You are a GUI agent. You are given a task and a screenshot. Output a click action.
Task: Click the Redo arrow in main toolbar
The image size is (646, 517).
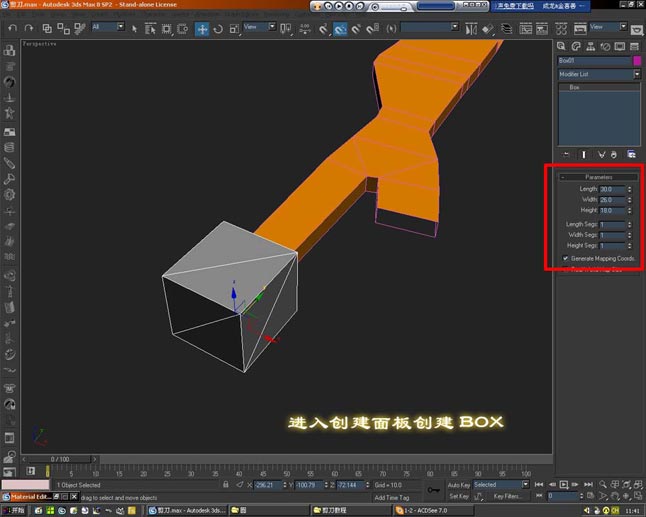tap(29, 28)
